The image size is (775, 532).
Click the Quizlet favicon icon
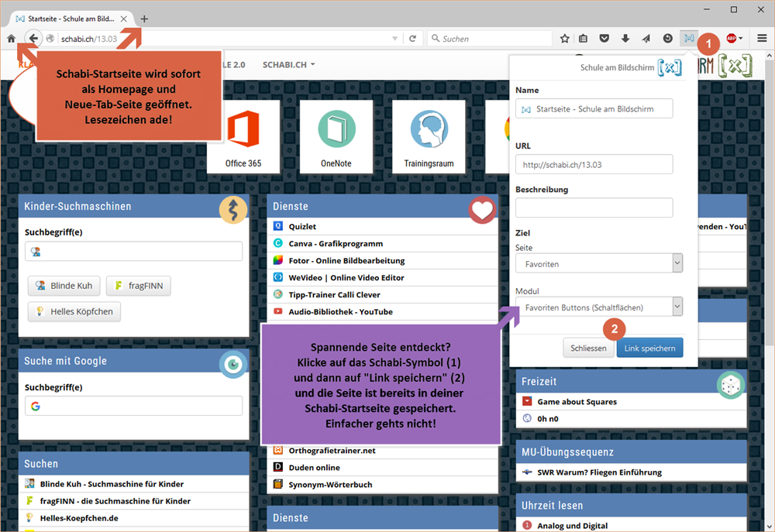tap(278, 226)
